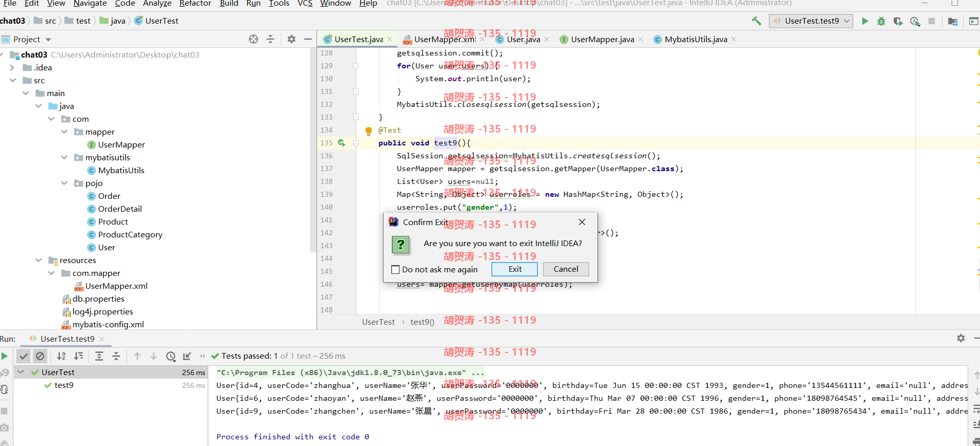
Task: Switch to the User.java editor tab
Action: [x=523, y=39]
